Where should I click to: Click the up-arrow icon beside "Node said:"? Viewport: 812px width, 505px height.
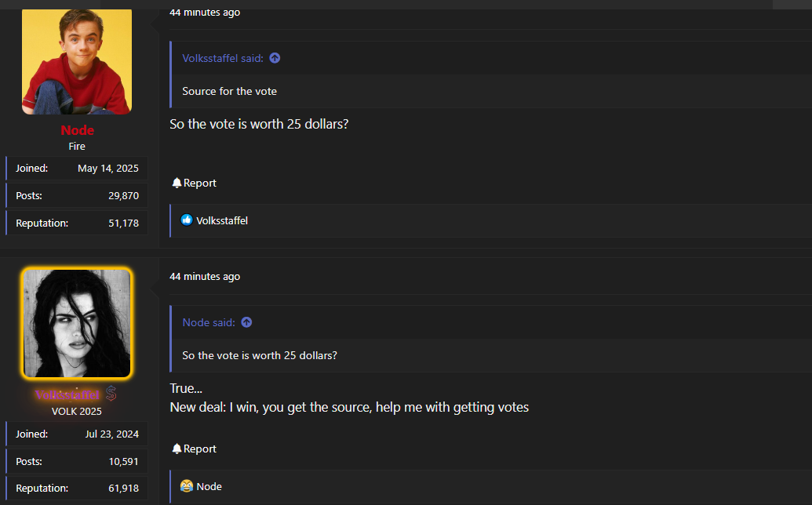[246, 322]
